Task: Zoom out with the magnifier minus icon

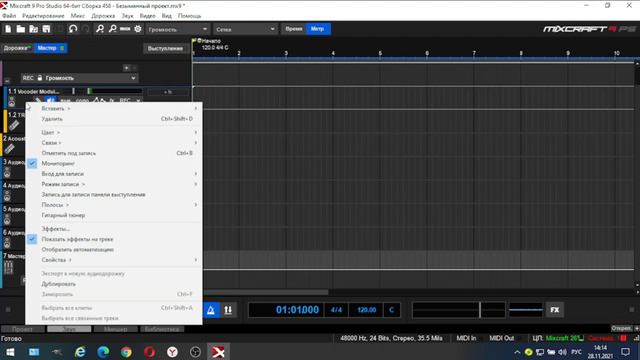Action: (113, 29)
